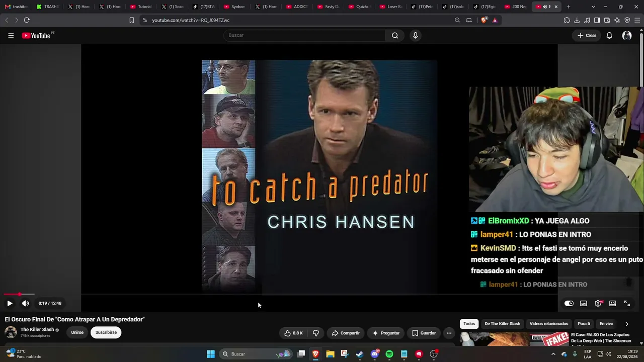Viewport: 644px width, 362px height.
Task: Switch to the Tutorial YouTube tab
Action: (x=141, y=7)
